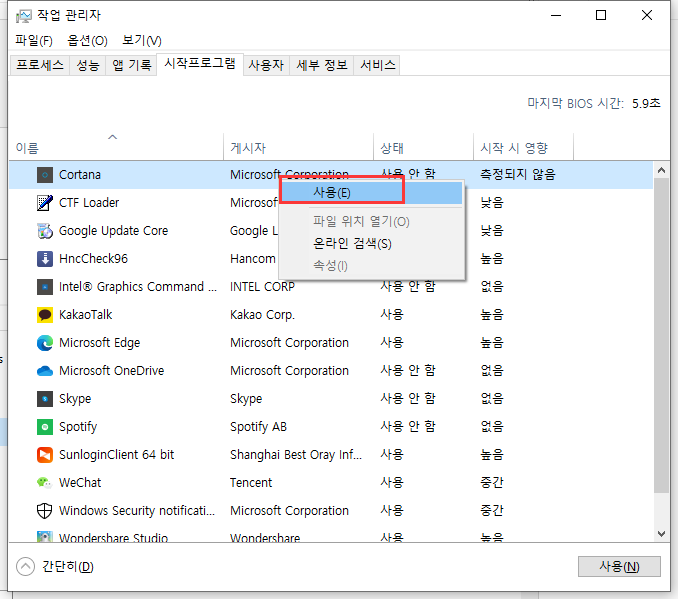Viewport: 678px width, 599px height.
Task: Click the HncCheck96 download icon
Action: pos(45,259)
